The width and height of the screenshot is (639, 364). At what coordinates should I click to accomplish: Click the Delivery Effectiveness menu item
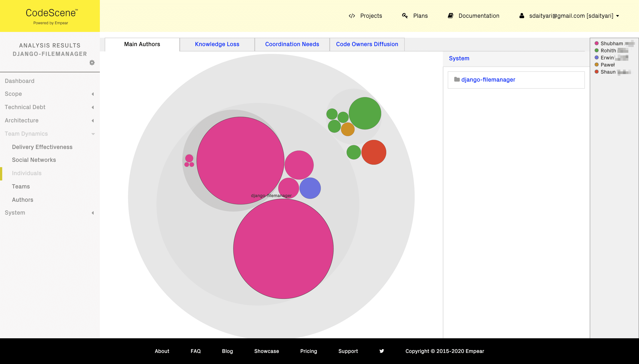[42, 147]
